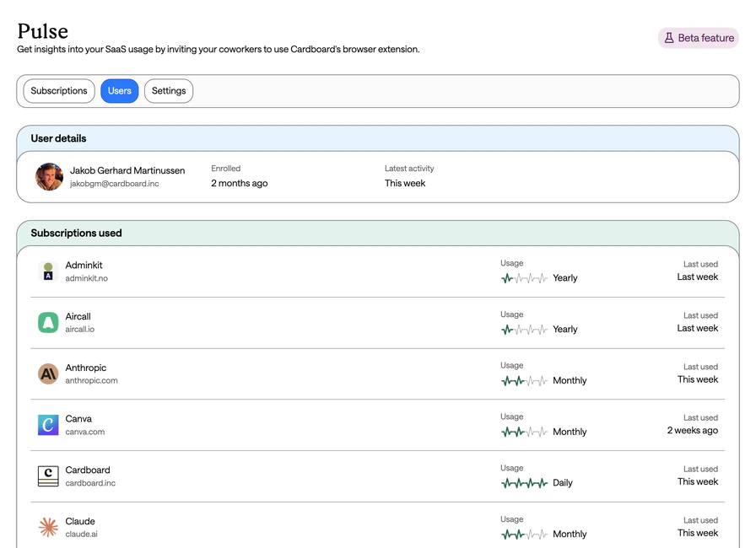Open the Anthropic subscription name

[86, 368]
